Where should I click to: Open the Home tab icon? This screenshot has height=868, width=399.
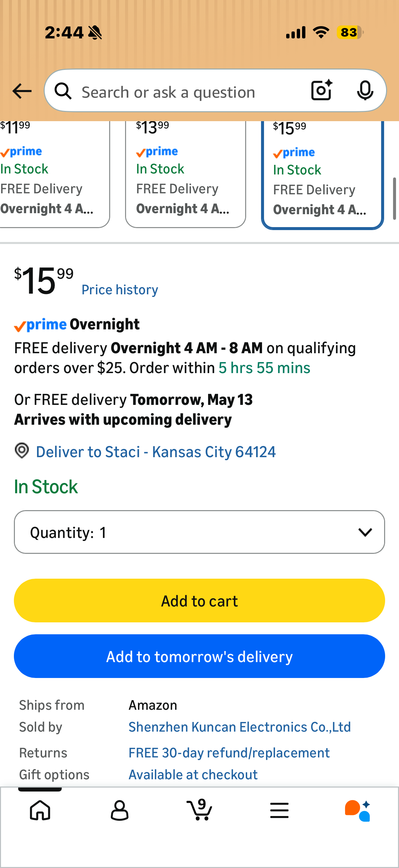[x=40, y=810]
